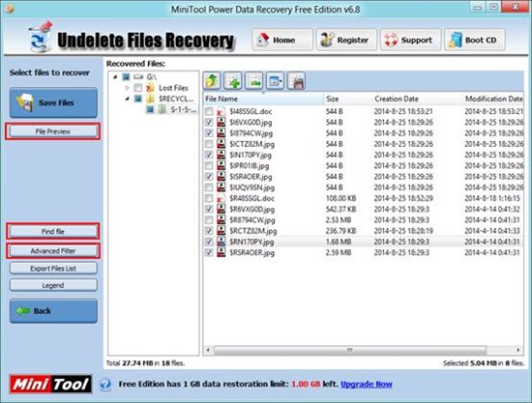
Task: Click the Find file button
Action: point(53,232)
